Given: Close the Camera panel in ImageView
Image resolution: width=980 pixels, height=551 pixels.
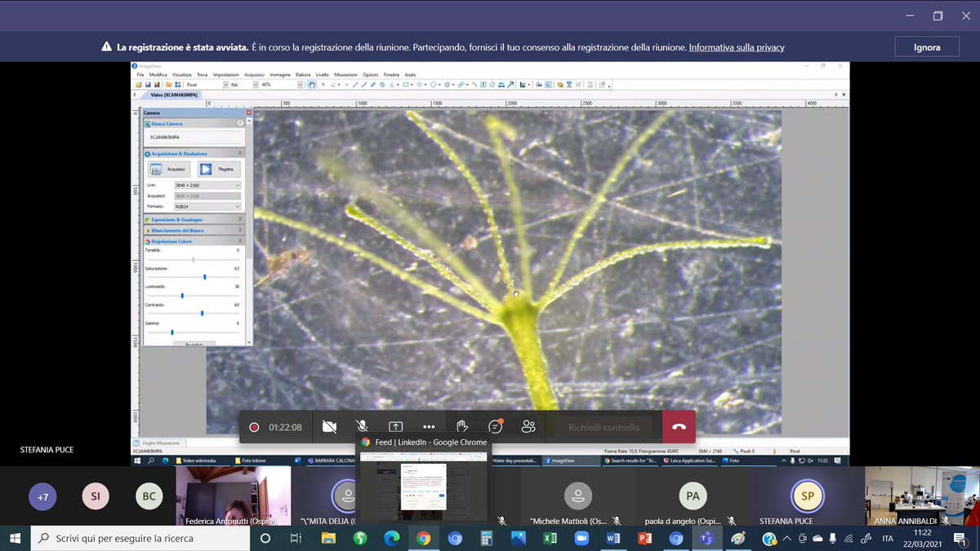Looking at the screenshot, I should 248,113.
